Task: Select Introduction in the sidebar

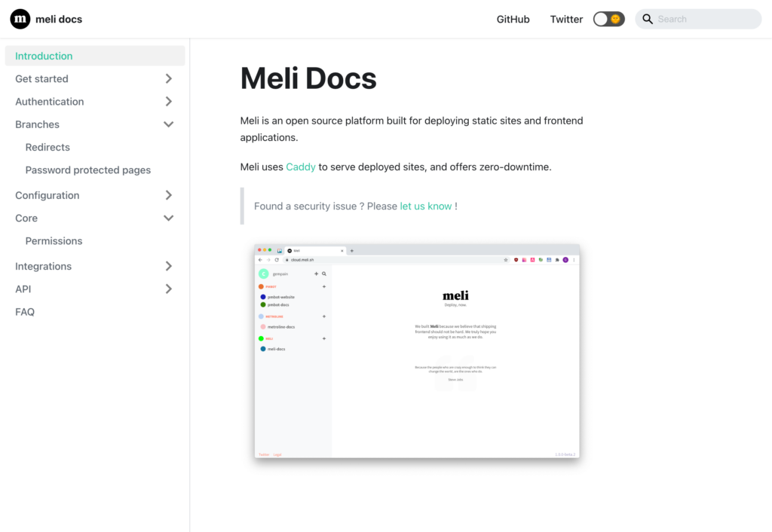Action: pyautogui.click(x=44, y=56)
